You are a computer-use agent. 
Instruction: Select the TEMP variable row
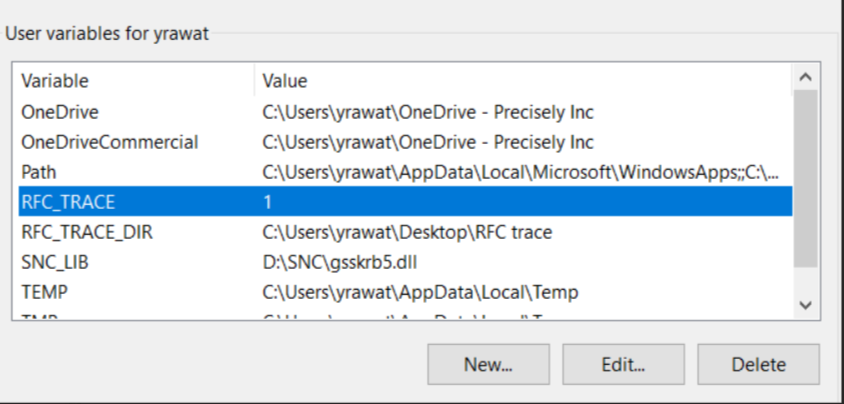[42, 292]
